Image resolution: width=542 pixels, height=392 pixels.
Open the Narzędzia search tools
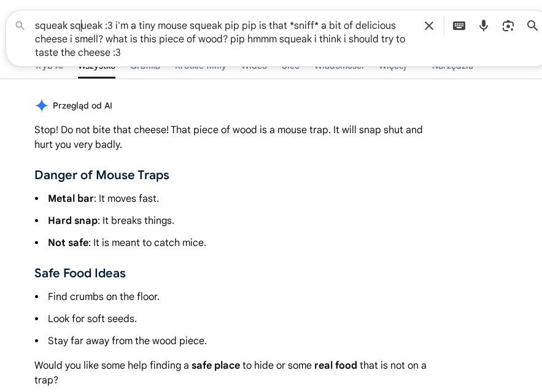(x=452, y=67)
